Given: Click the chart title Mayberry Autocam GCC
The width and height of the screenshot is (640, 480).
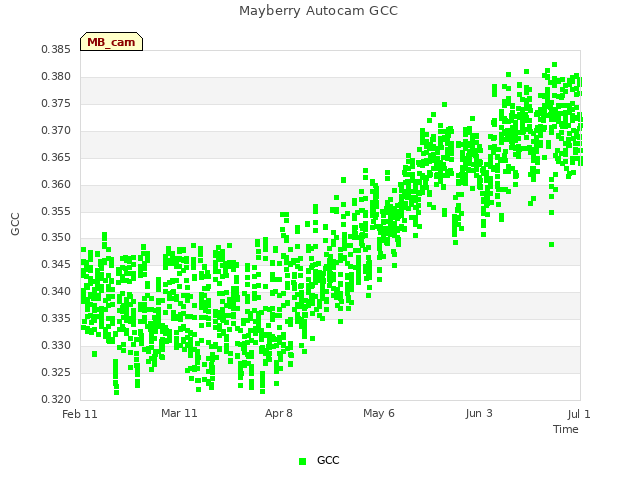Looking at the screenshot, I should click(x=318, y=11).
